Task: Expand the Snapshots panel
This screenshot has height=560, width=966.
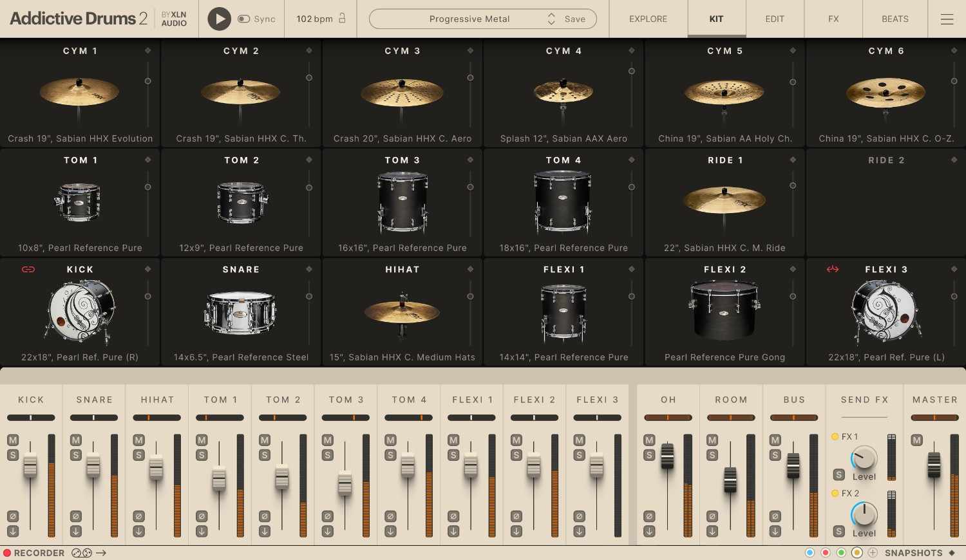Action: tap(915, 553)
